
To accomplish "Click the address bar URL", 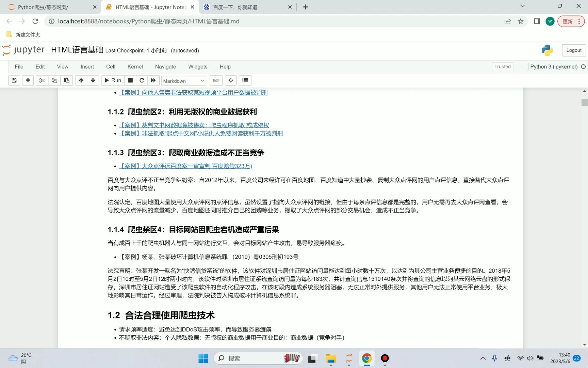I will [149, 21].
